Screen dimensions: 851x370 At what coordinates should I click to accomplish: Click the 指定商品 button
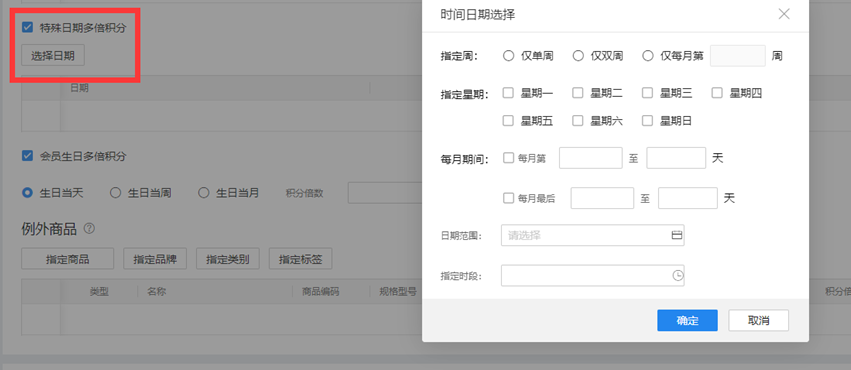tap(68, 259)
